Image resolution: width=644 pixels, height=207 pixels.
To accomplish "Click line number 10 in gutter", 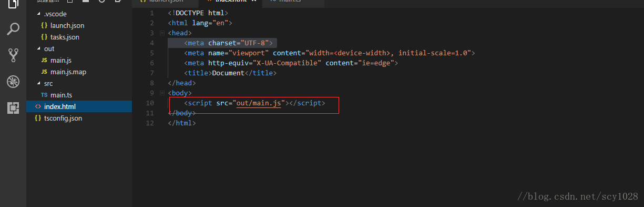I will [150, 103].
